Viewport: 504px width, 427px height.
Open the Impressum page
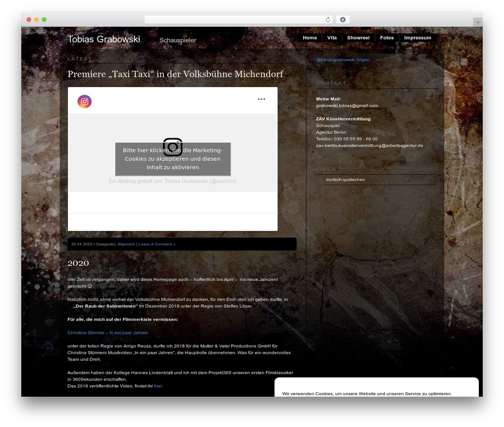coord(418,38)
